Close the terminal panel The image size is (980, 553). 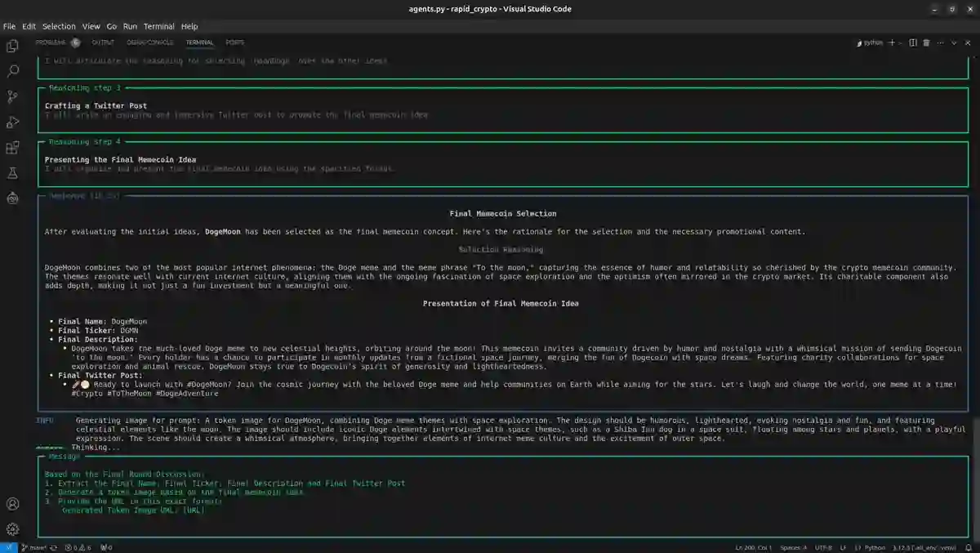(966, 42)
